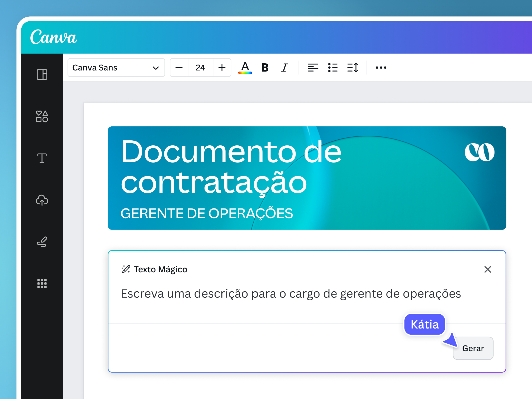Increase font size with plus button
The height and width of the screenshot is (399, 532).
coord(222,68)
